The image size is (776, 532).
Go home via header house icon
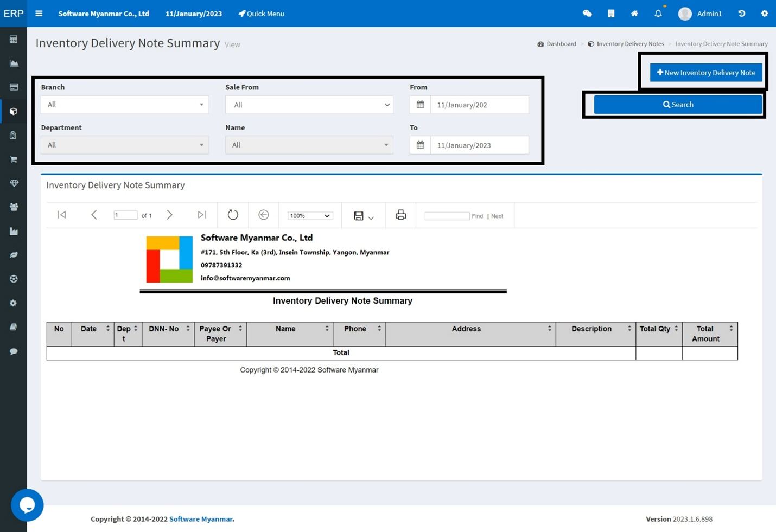634,14
